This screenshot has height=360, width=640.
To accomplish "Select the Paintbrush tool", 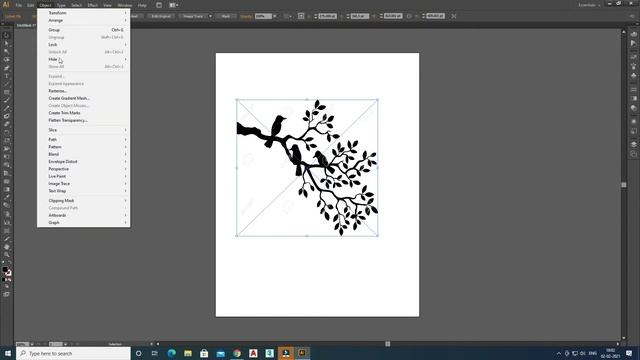I will pos(6,100).
